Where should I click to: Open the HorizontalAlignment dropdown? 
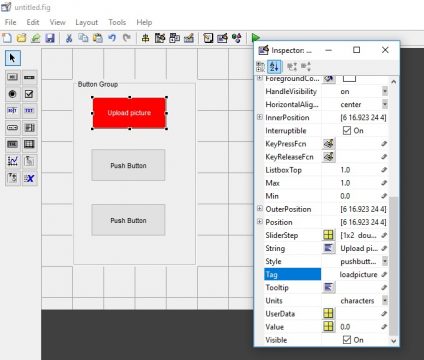pos(385,104)
